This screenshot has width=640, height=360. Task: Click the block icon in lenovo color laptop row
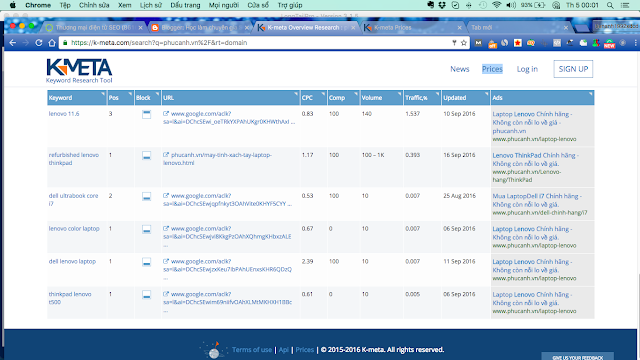tap(147, 229)
